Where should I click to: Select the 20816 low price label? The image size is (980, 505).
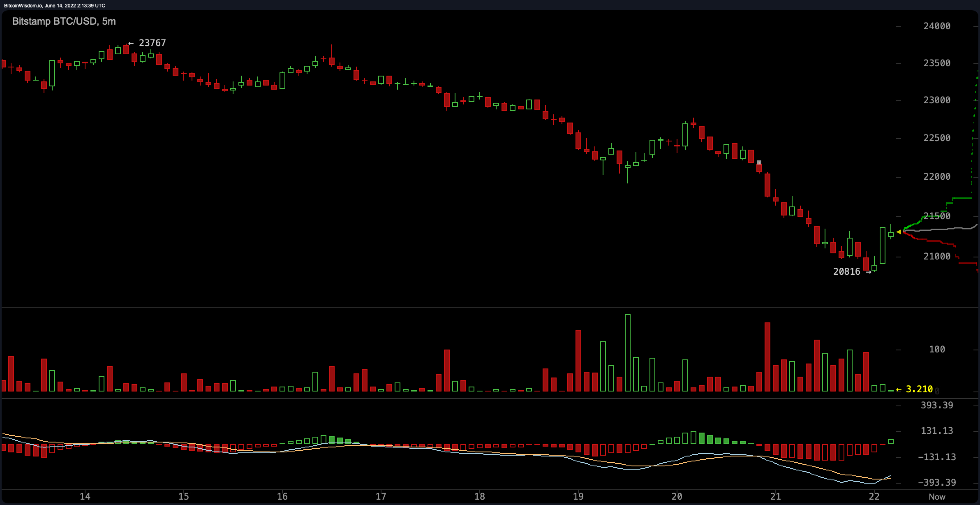coord(847,272)
